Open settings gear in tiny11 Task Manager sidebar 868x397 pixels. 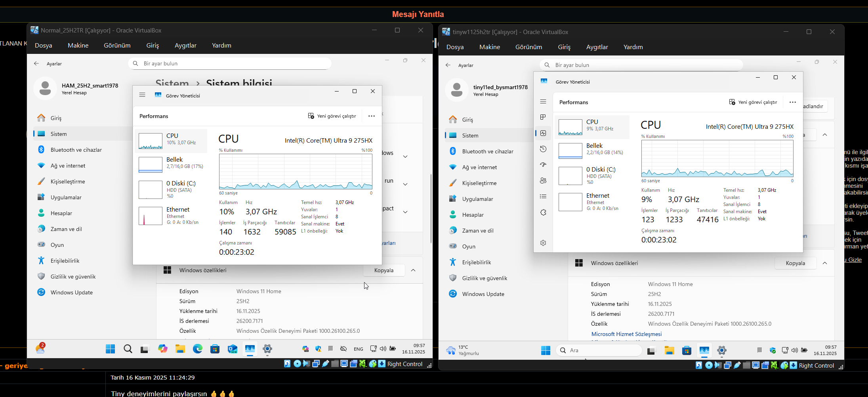pos(543,243)
